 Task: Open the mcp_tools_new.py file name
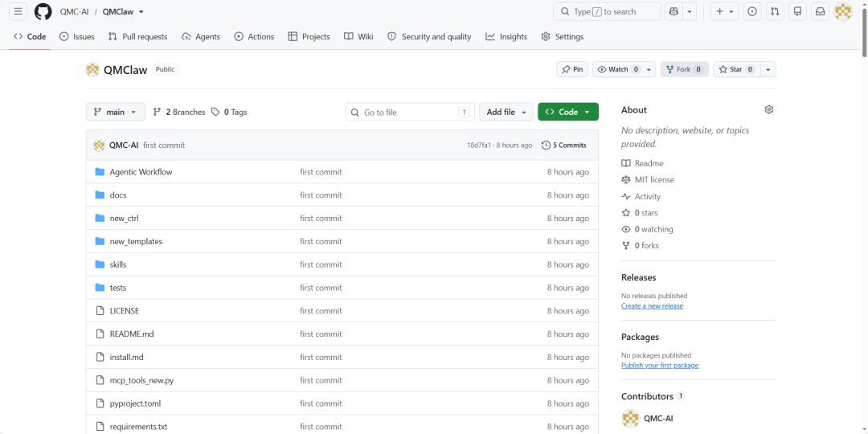click(141, 381)
